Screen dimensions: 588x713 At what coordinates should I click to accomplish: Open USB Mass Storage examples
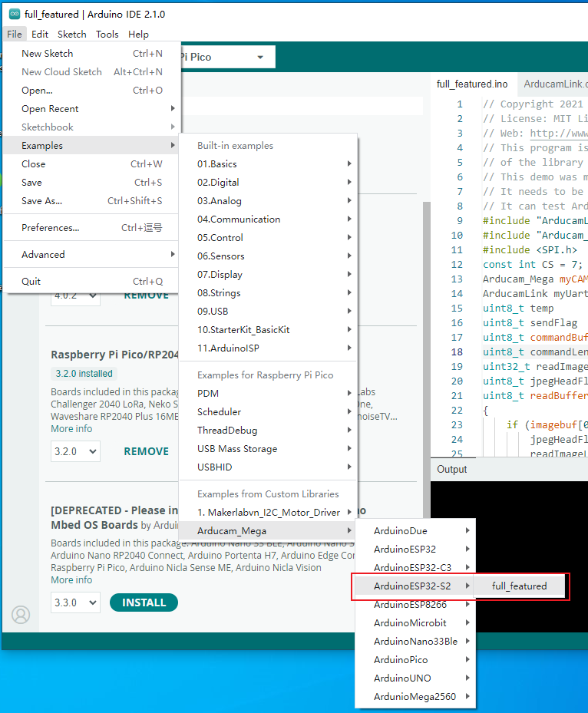click(269, 449)
